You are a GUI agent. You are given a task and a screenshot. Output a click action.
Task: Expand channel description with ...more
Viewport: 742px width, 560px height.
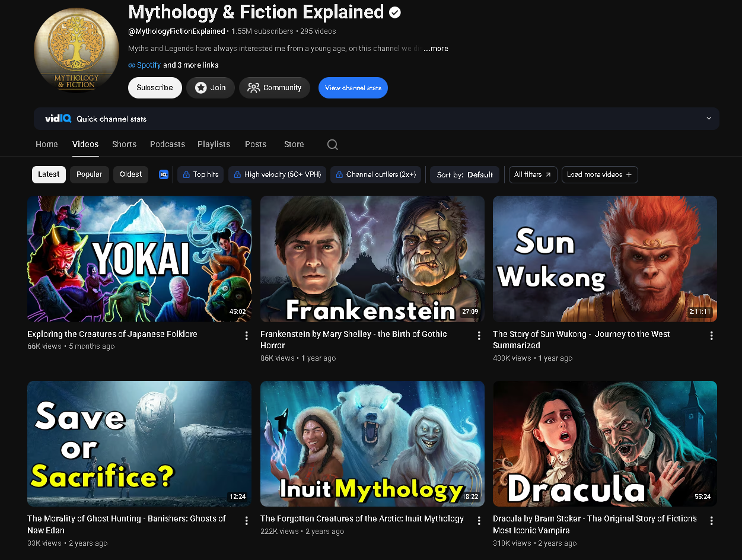[x=436, y=49]
